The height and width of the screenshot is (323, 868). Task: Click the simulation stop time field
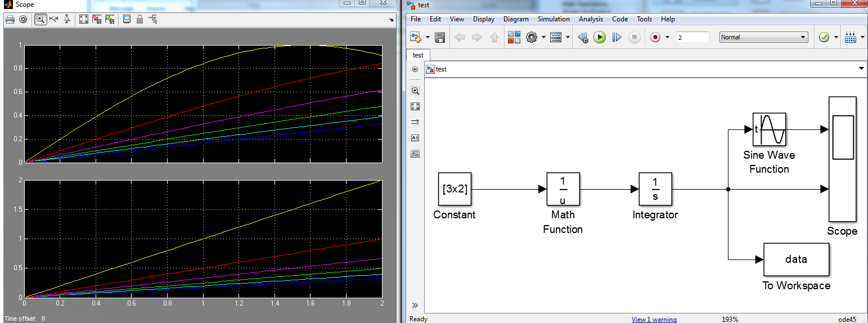692,37
